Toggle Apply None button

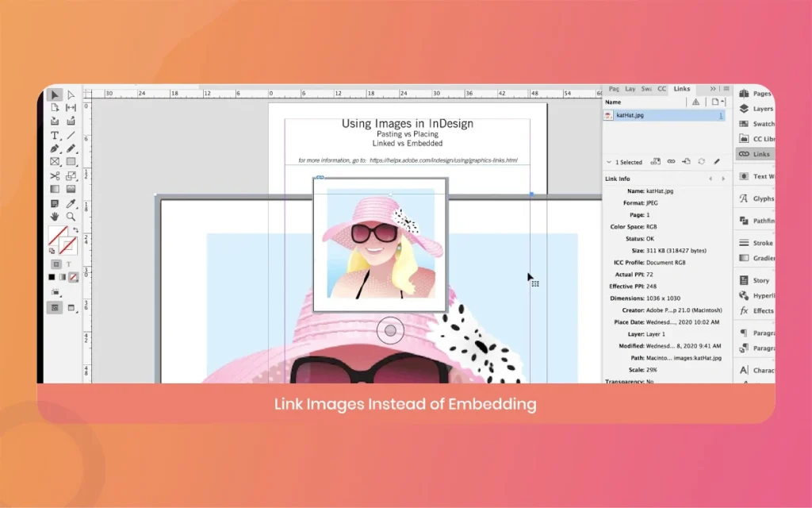pyautogui.click(x=74, y=277)
